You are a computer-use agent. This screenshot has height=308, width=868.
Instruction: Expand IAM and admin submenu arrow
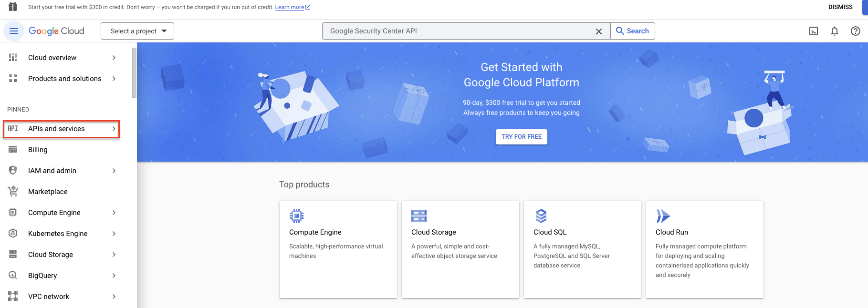pyautogui.click(x=114, y=171)
